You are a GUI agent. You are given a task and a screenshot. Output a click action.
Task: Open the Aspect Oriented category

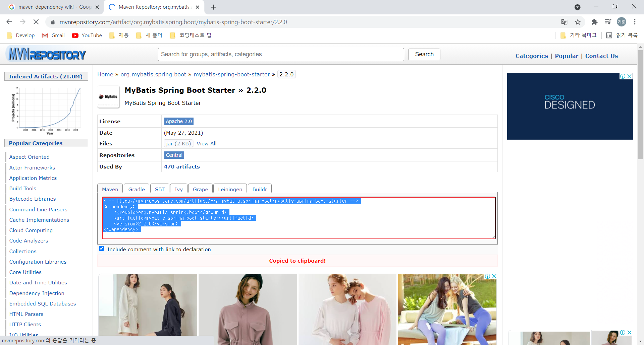[x=29, y=157]
